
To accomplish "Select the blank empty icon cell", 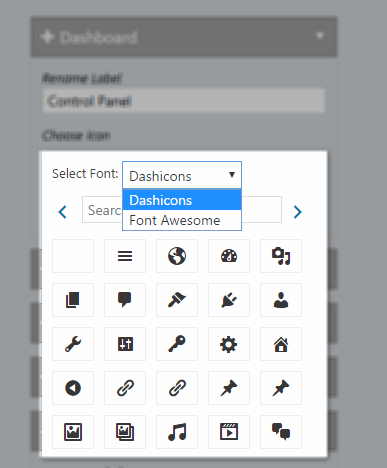I will 73,256.
